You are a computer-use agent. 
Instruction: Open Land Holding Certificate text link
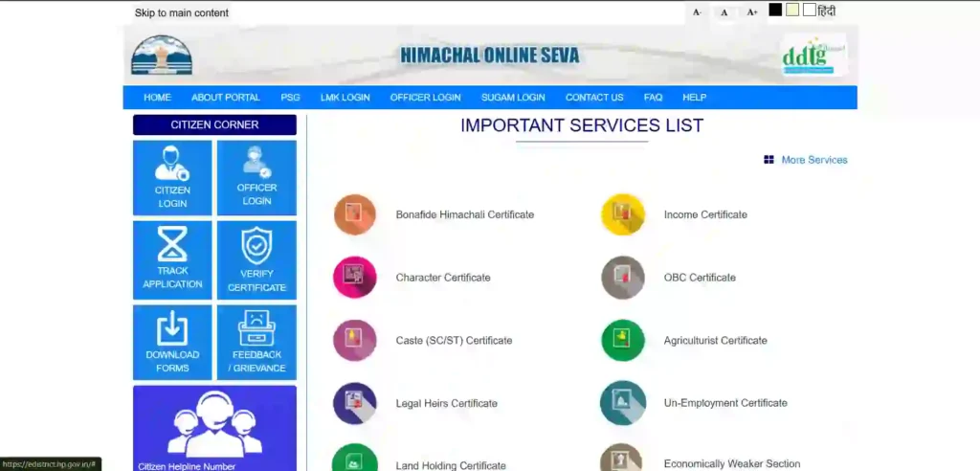click(451, 466)
